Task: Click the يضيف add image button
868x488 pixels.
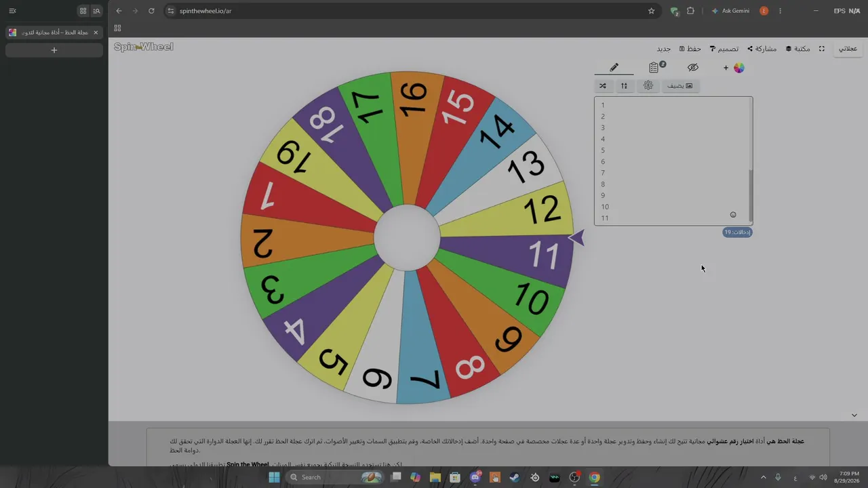Action: click(x=680, y=86)
